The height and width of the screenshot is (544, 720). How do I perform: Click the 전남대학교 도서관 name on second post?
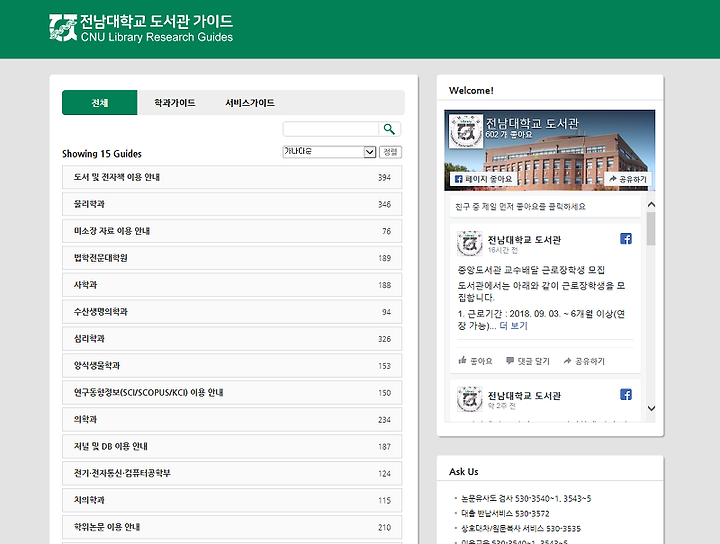[x=524, y=395]
